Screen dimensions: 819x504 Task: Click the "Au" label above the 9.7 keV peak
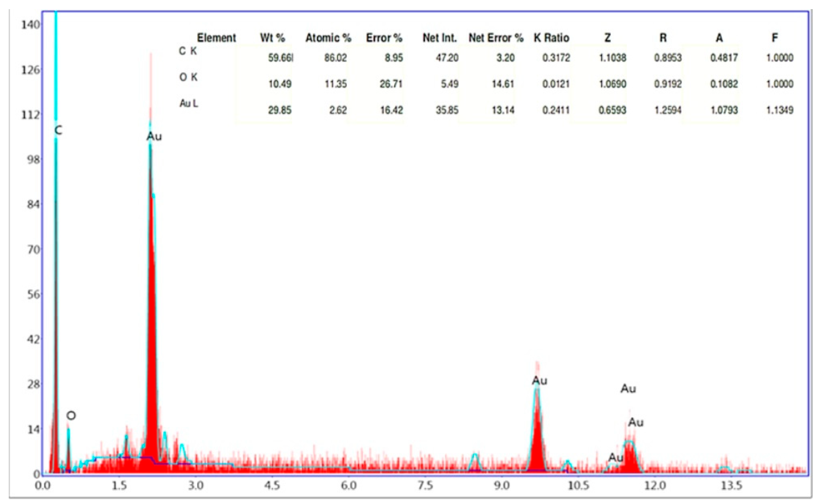(540, 381)
